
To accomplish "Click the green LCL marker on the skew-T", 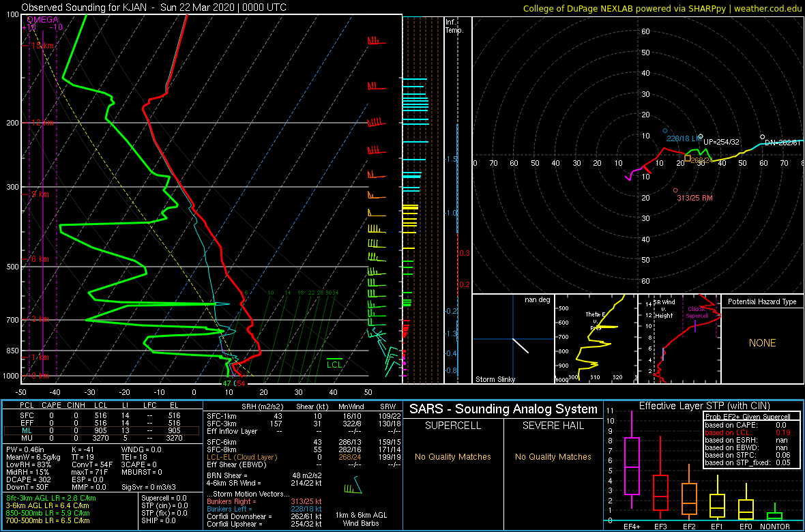I will (334, 362).
